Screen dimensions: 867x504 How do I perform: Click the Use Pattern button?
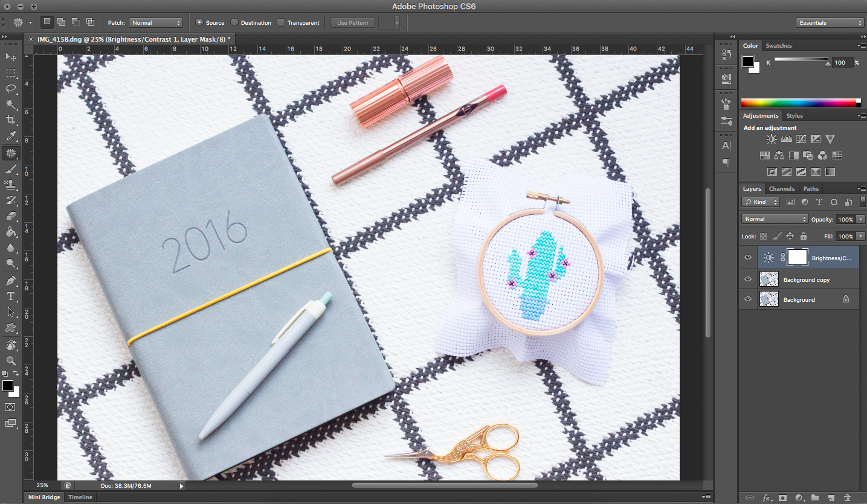[353, 23]
